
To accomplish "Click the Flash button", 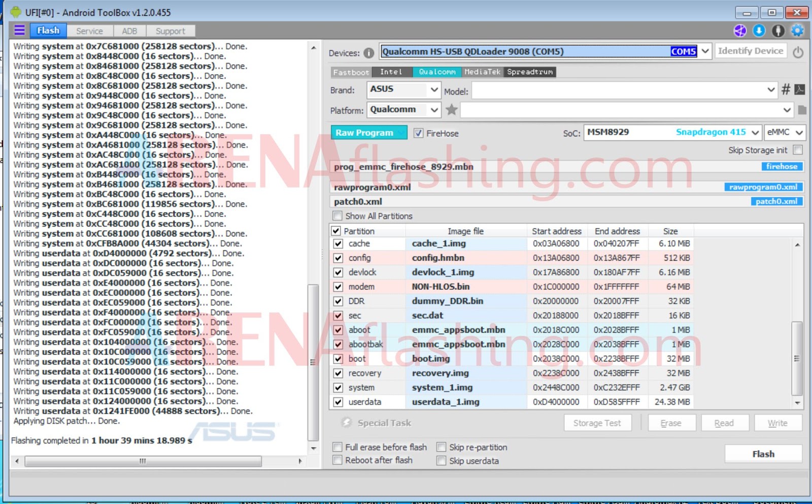I will [x=763, y=454].
